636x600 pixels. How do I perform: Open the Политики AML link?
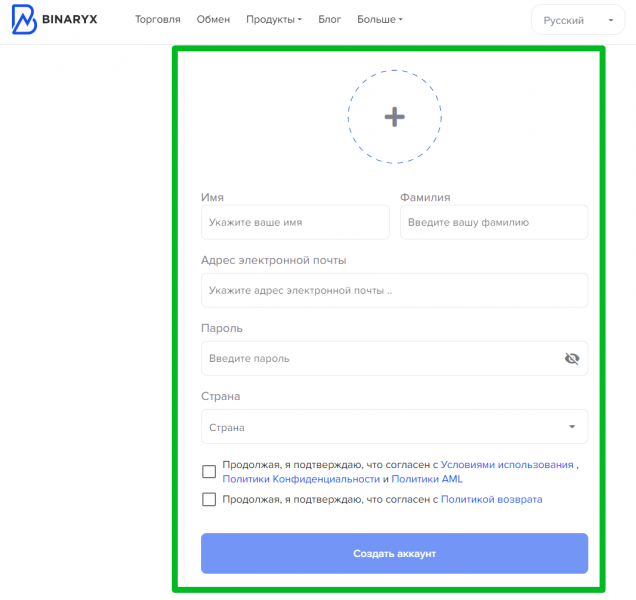click(427, 479)
